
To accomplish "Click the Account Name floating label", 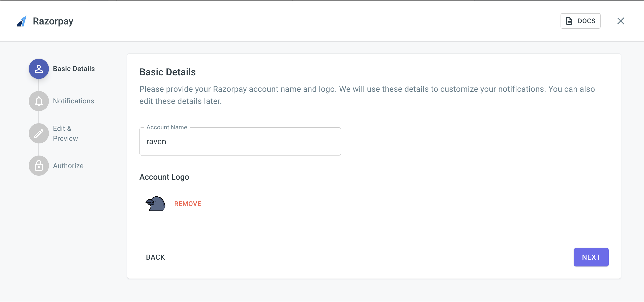I will click(166, 127).
